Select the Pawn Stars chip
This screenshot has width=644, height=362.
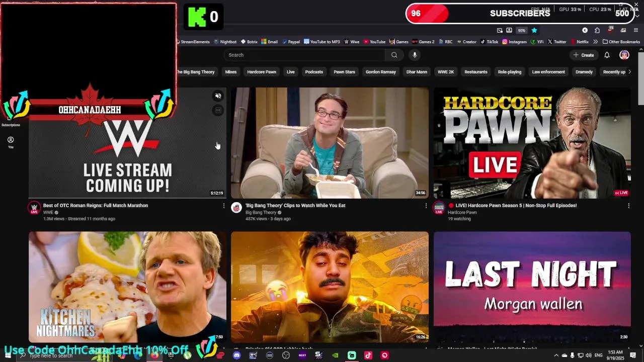click(x=344, y=72)
